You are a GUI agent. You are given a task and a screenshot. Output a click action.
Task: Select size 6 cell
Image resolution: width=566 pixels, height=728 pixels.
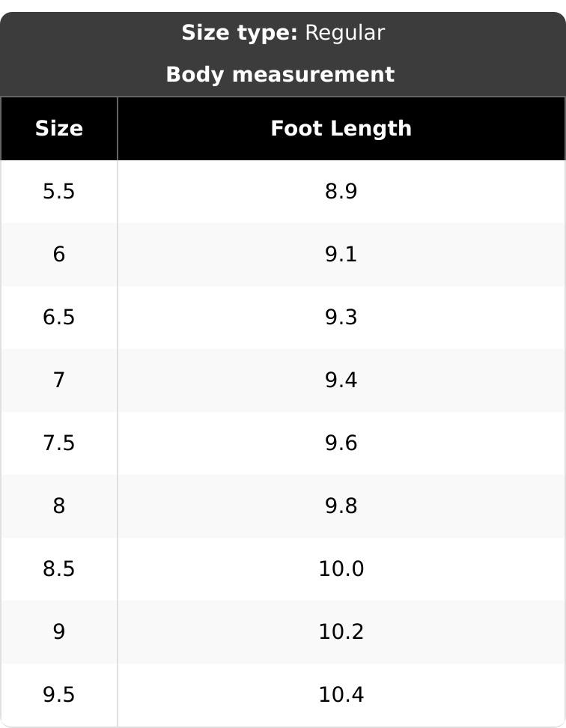[x=59, y=255]
